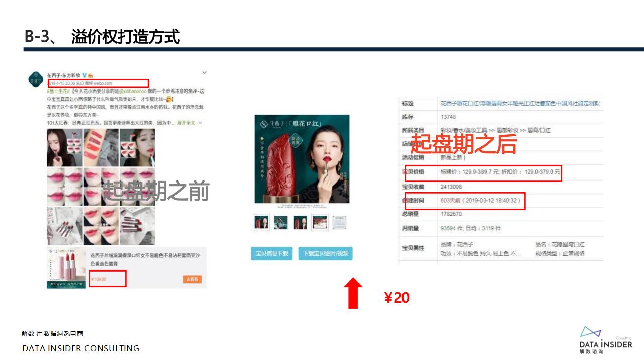This screenshot has height=362, width=644.
Task: Click the ¥109.00 price text
Action: click(98, 279)
